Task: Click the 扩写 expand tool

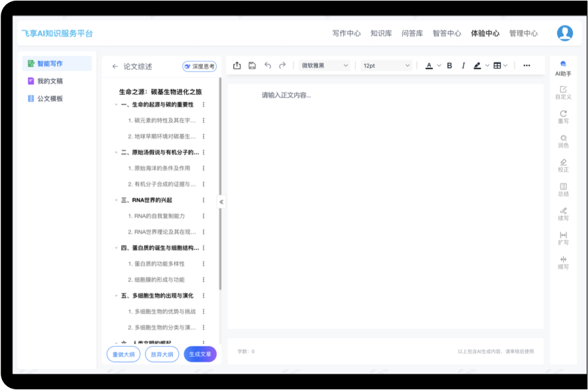Action: coord(563,239)
